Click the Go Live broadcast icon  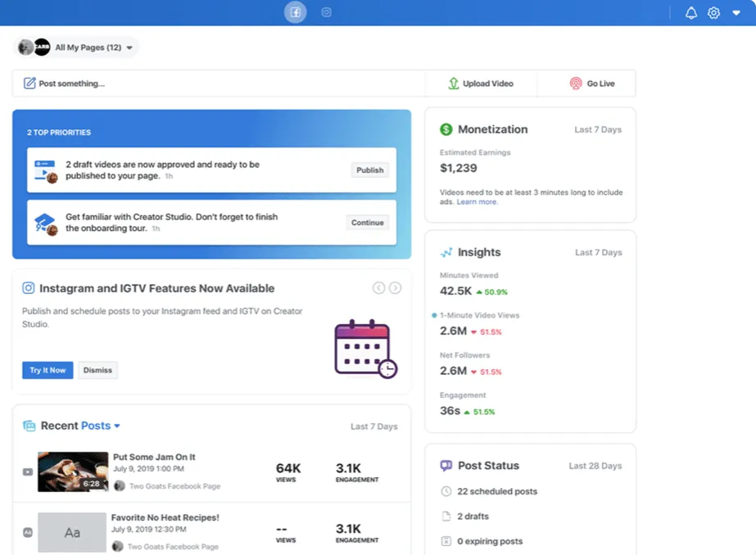[574, 83]
